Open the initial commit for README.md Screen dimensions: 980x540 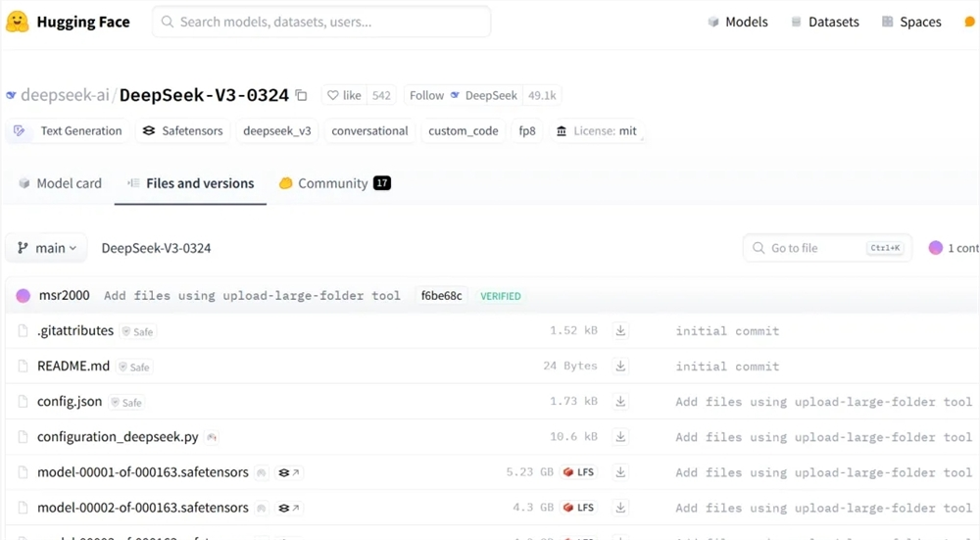pyautogui.click(x=727, y=367)
